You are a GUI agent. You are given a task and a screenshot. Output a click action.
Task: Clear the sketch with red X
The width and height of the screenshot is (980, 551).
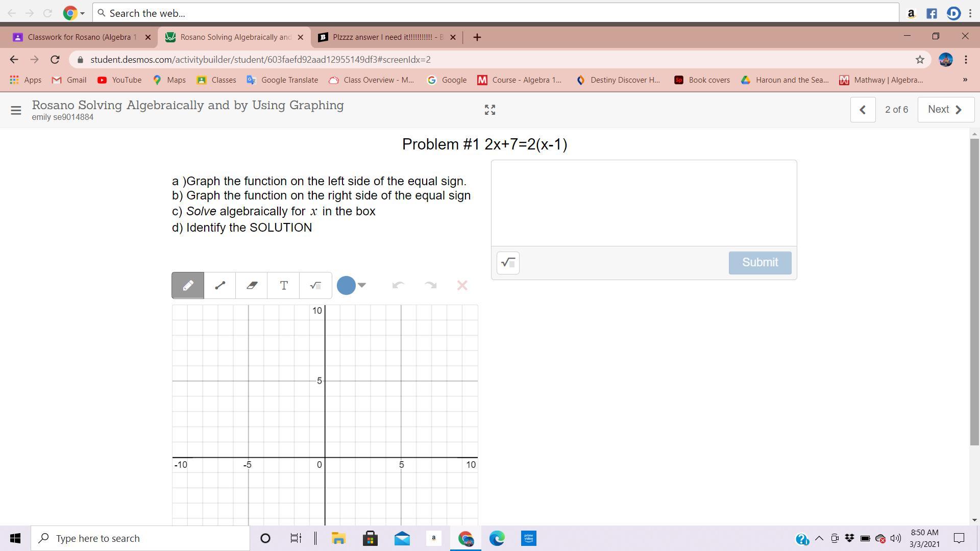point(462,285)
